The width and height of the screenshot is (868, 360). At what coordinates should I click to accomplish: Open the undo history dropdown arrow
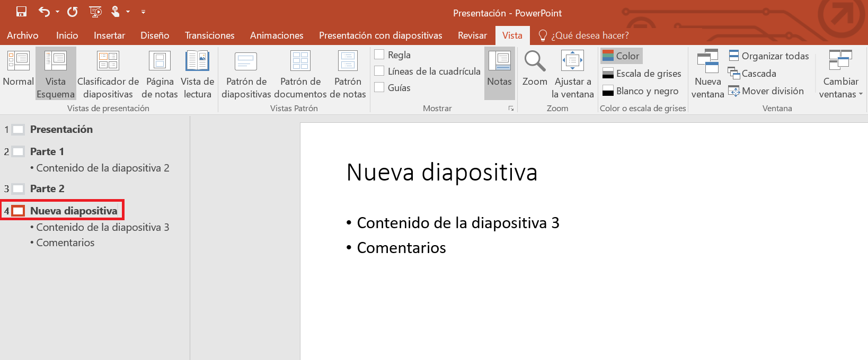tap(57, 12)
